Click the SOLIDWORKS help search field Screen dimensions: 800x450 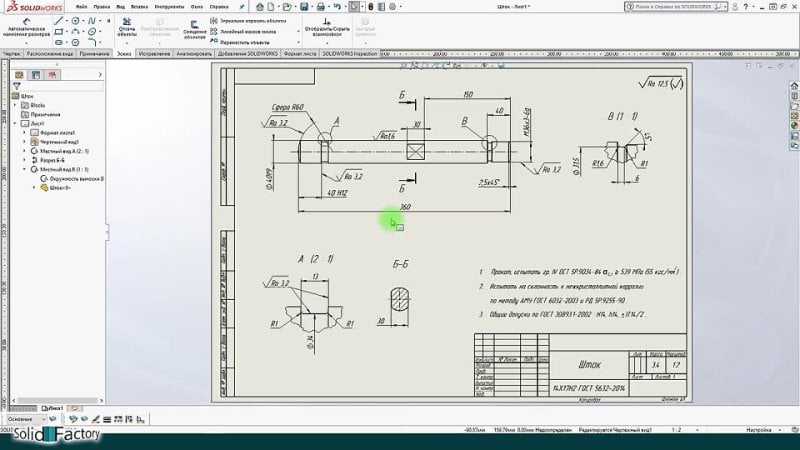pyautogui.click(x=700, y=5)
